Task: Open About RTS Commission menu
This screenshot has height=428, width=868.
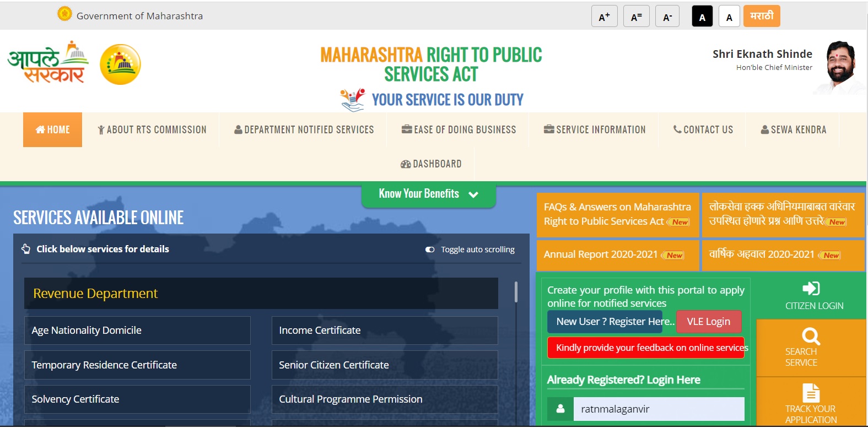Action: click(x=152, y=129)
